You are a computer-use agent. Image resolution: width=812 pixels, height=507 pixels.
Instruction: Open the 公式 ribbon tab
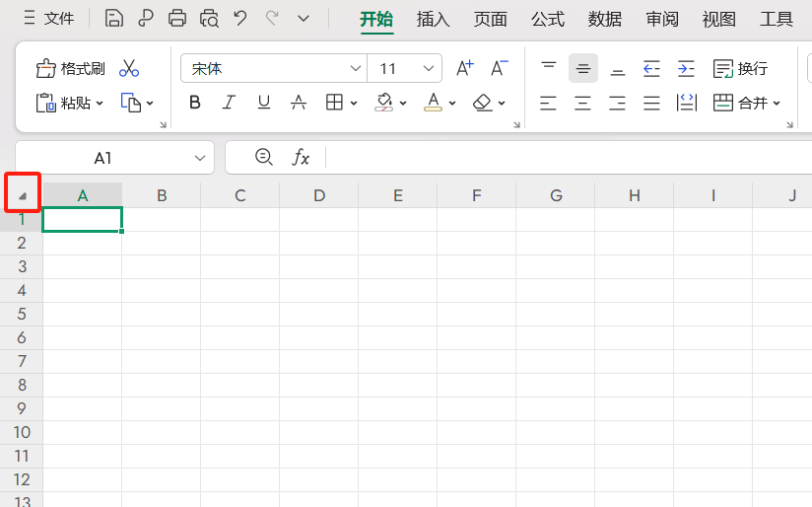pos(547,19)
